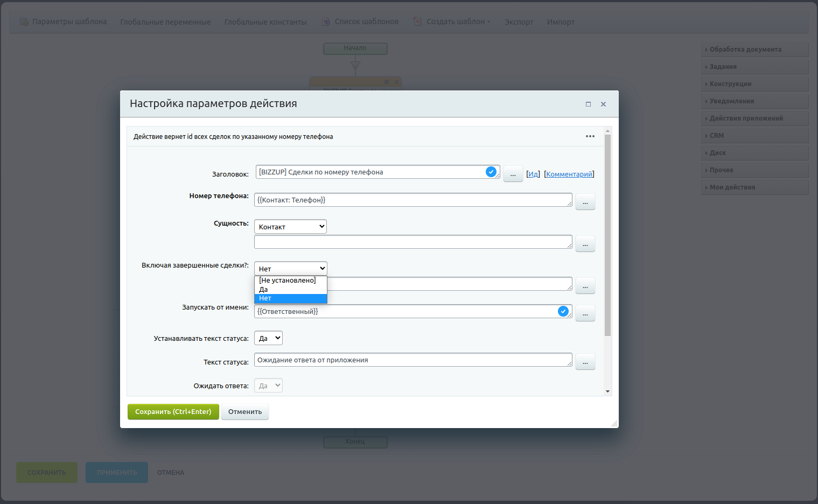The width and height of the screenshot is (818, 504).
Task: Click the scroll down arrow of dialog scrollbar
Action: (x=607, y=391)
